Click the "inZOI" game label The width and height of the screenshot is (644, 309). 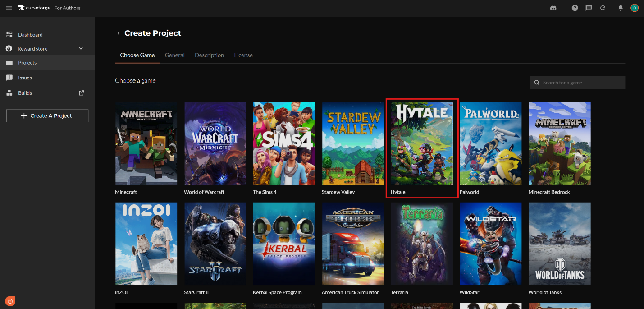point(122,292)
